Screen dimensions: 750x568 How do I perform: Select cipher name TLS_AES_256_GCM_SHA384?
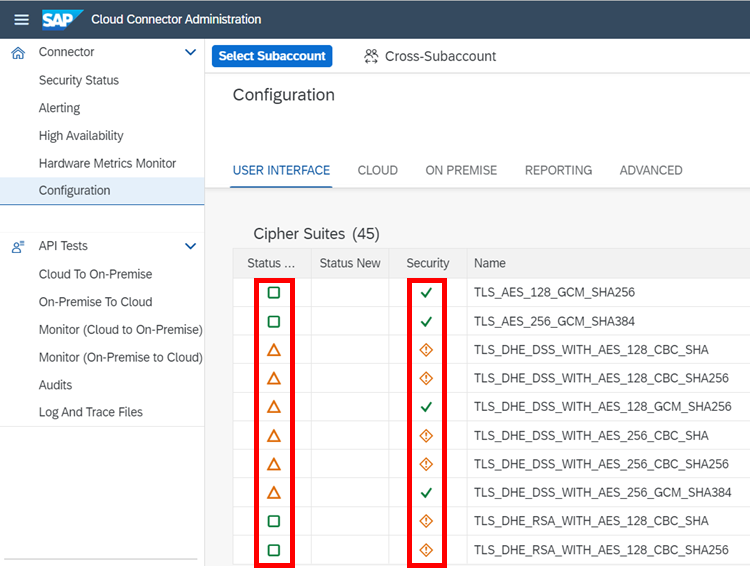(x=554, y=321)
